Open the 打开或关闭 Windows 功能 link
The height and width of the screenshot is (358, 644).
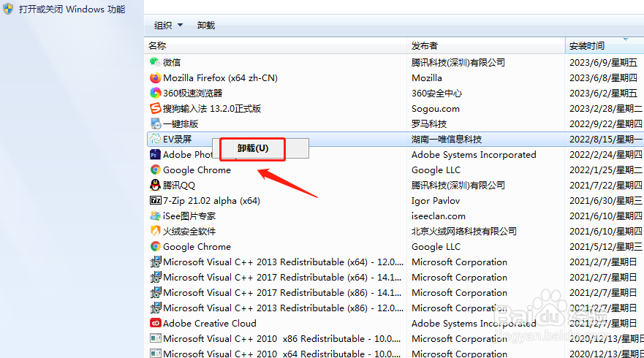point(72,9)
